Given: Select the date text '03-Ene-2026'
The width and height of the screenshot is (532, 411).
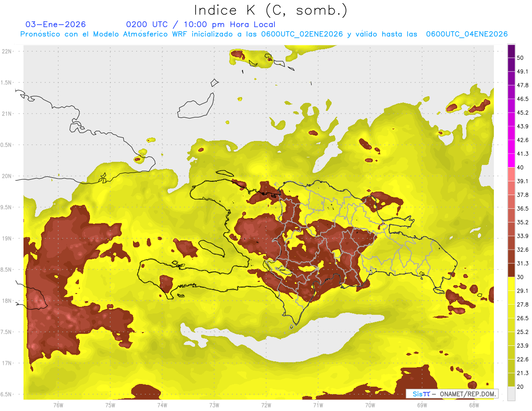Looking at the screenshot, I should pos(56,24).
